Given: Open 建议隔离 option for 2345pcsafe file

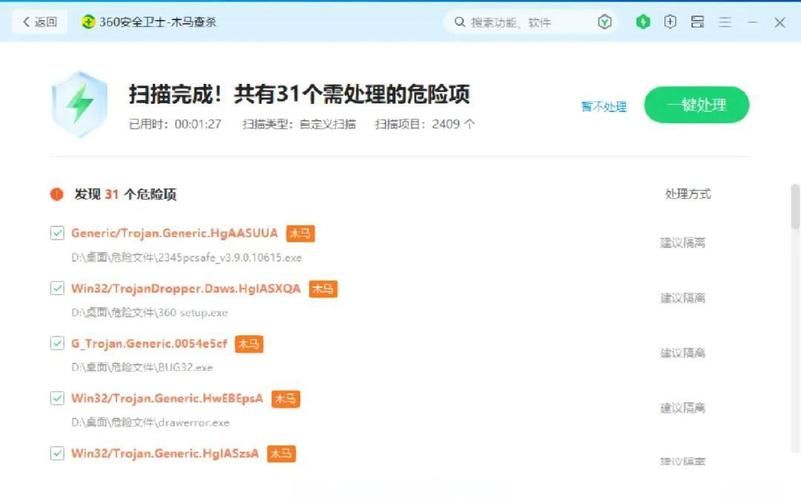Looking at the screenshot, I should pyautogui.click(x=682, y=243).
